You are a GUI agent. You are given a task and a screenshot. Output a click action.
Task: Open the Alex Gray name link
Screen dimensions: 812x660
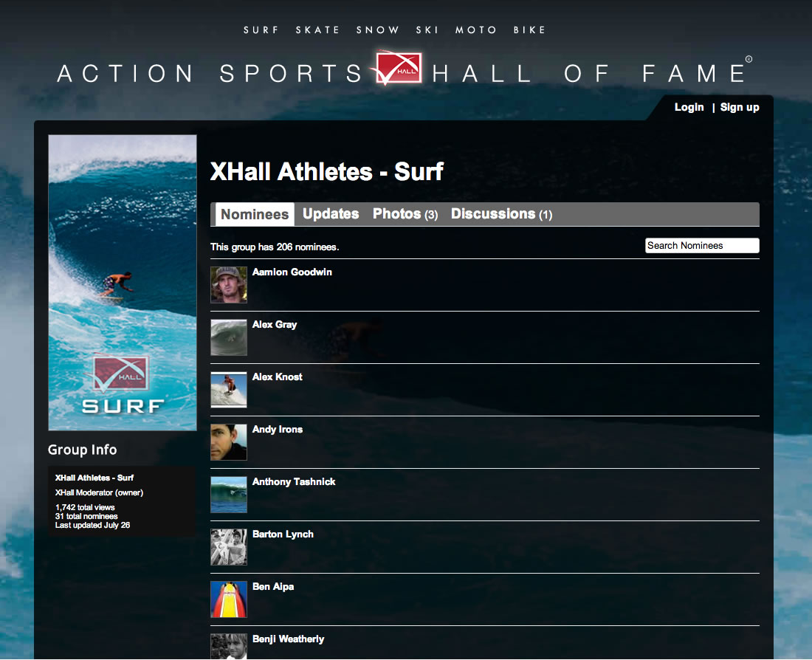coord(275,324)
